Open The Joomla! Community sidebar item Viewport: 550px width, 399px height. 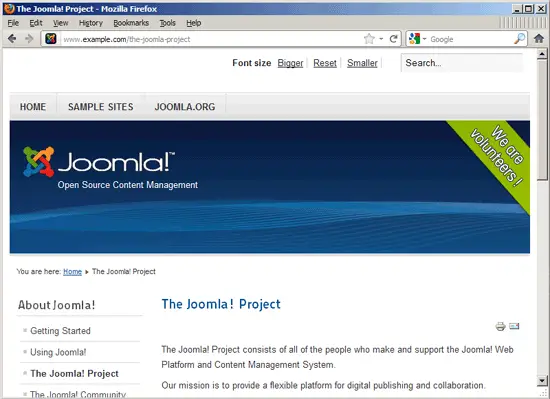78,394
